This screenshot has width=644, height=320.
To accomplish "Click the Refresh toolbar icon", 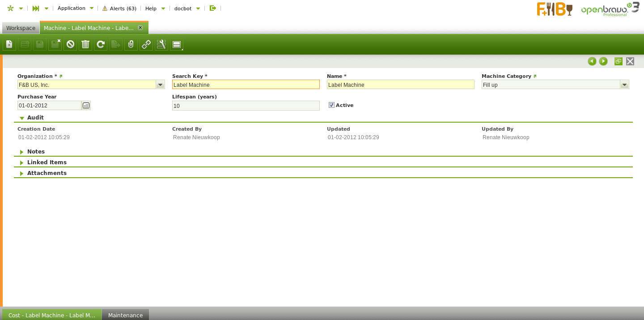I will (x=101, y=44).
